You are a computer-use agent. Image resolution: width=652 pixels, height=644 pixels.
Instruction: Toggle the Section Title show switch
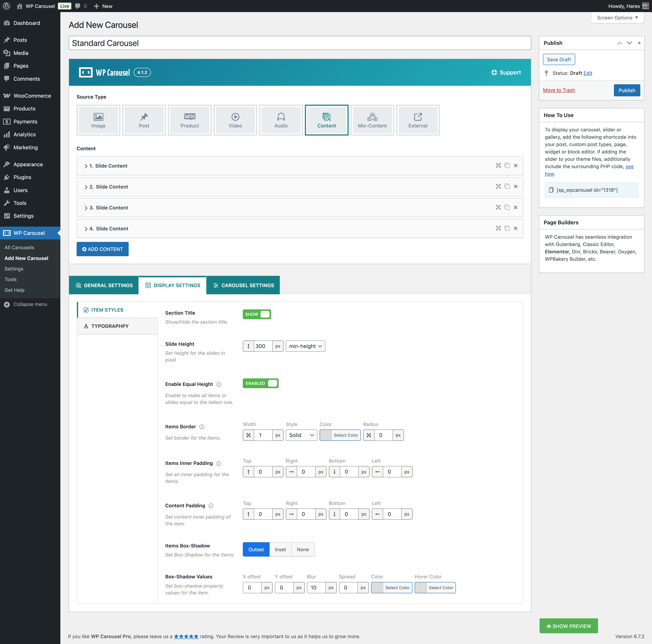pos(257,314)
